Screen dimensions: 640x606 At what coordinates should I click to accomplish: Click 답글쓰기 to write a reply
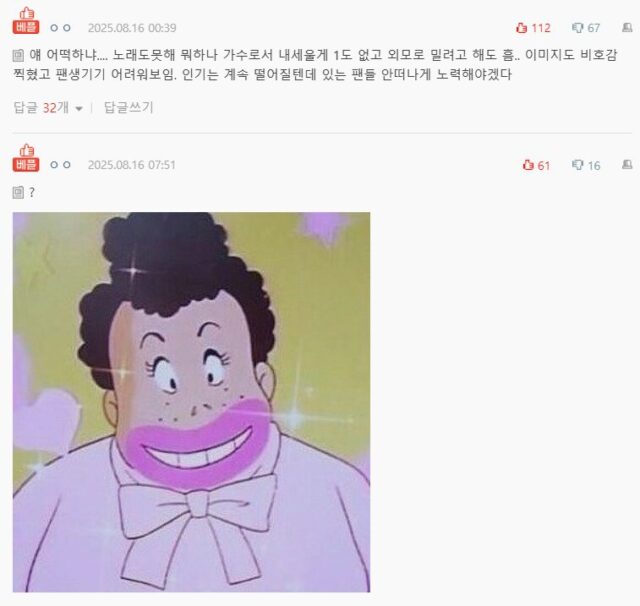click(129, 107)
